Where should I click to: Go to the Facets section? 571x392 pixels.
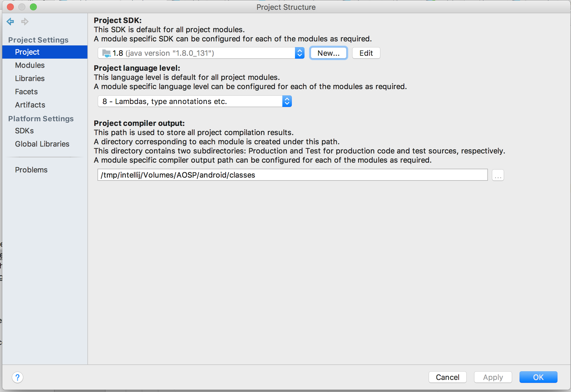pos(45,92)
